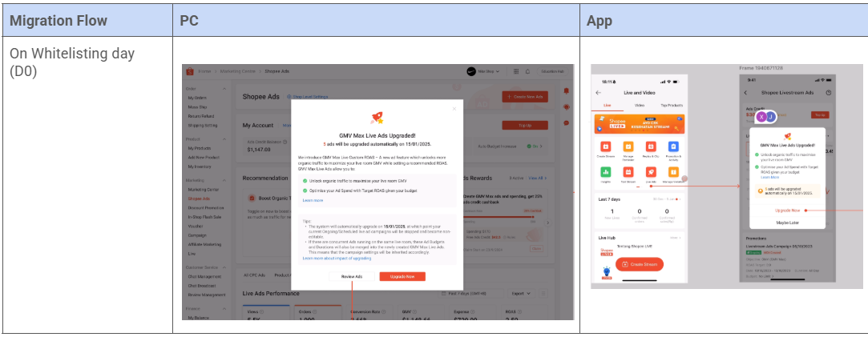Tap the help icon on Shopee Livestream Ads
868x337 pixels.
pyautogui.click(x=828, y=93)
